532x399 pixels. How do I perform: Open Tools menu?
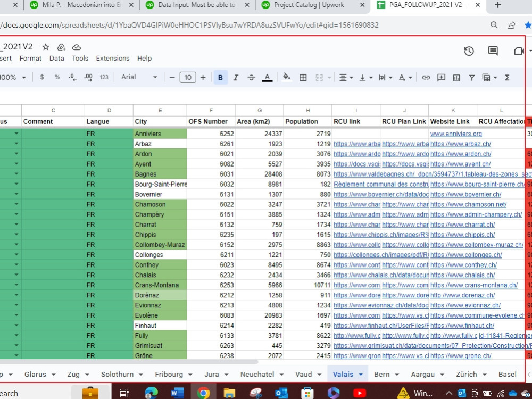click(x=80, y=59)
